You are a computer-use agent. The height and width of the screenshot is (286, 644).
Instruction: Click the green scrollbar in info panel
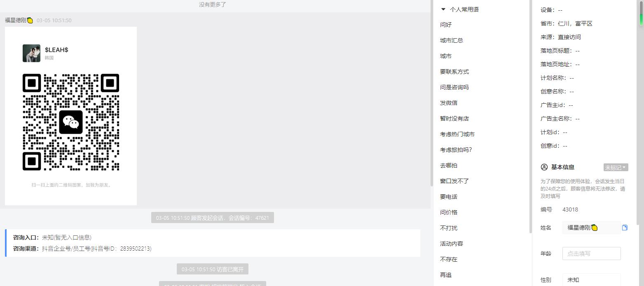tap(641, 13)
